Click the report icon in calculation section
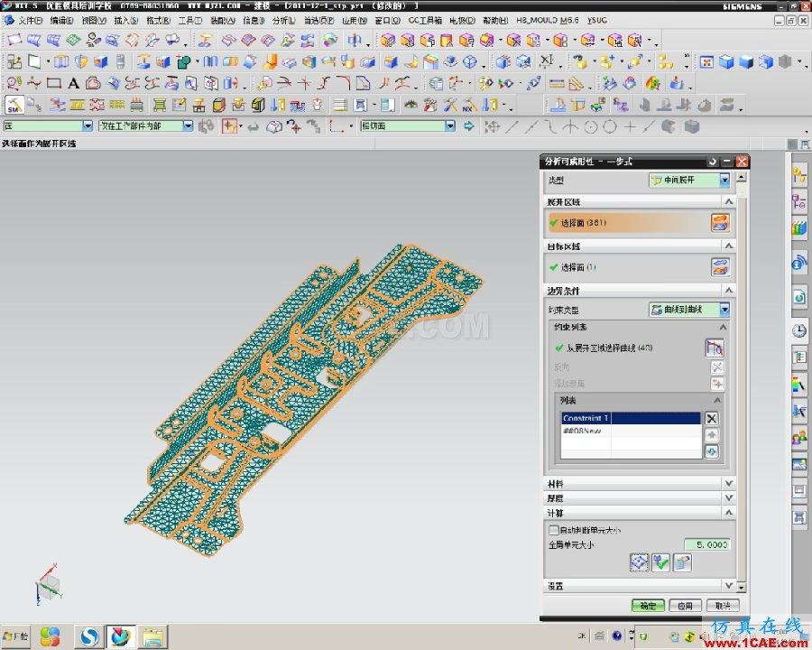This screenshot has height=650, width=812. pos(682,562)
